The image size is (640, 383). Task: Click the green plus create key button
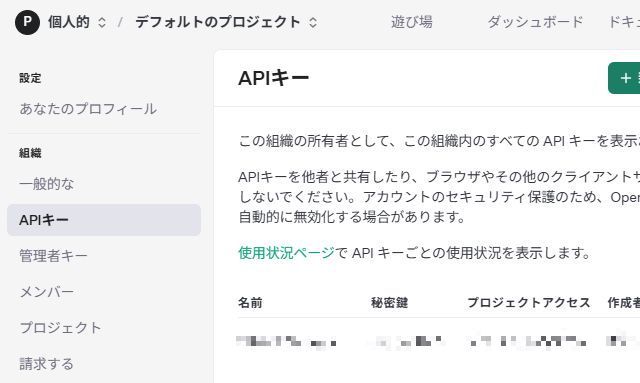tap(624, 78)
